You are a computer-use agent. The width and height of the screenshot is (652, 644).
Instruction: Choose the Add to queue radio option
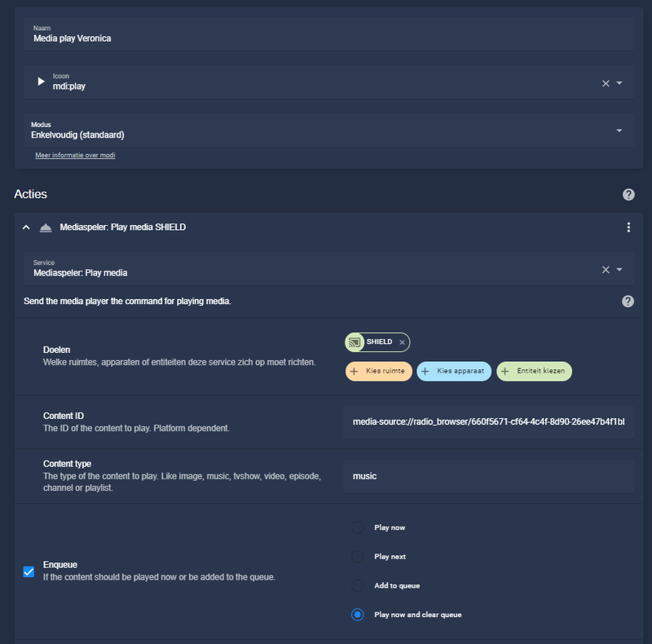click(x=357, y=586)
